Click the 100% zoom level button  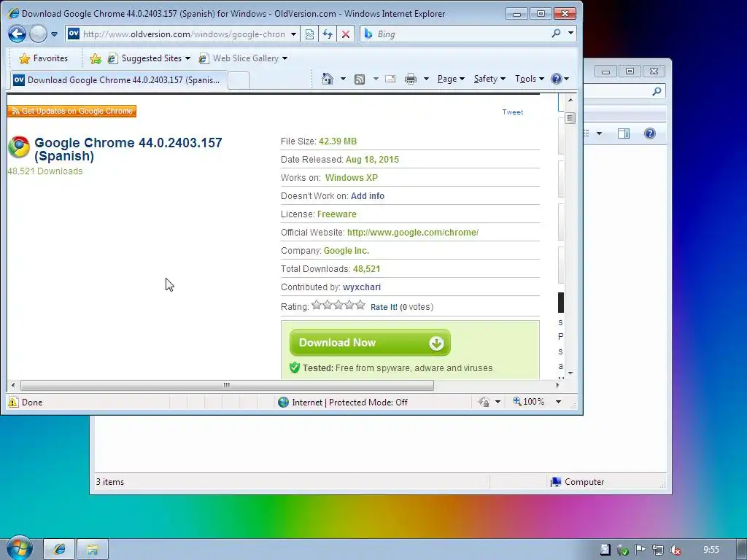tap(529, 402)
